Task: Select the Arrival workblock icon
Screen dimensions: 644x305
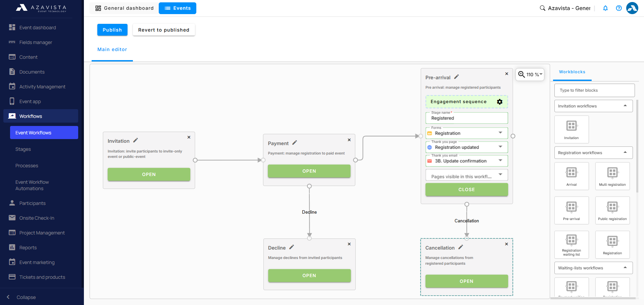Action: [572, 176]
